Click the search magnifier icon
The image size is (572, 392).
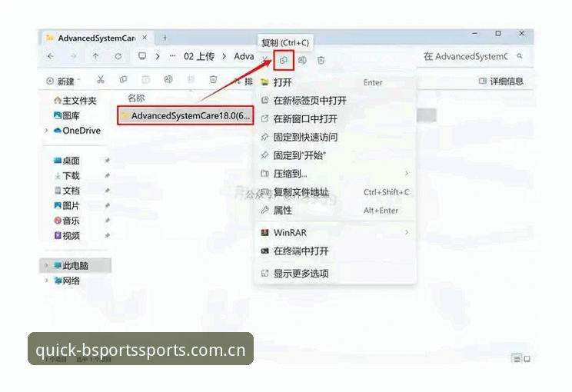pyautogui.click(x=520, y=56)
